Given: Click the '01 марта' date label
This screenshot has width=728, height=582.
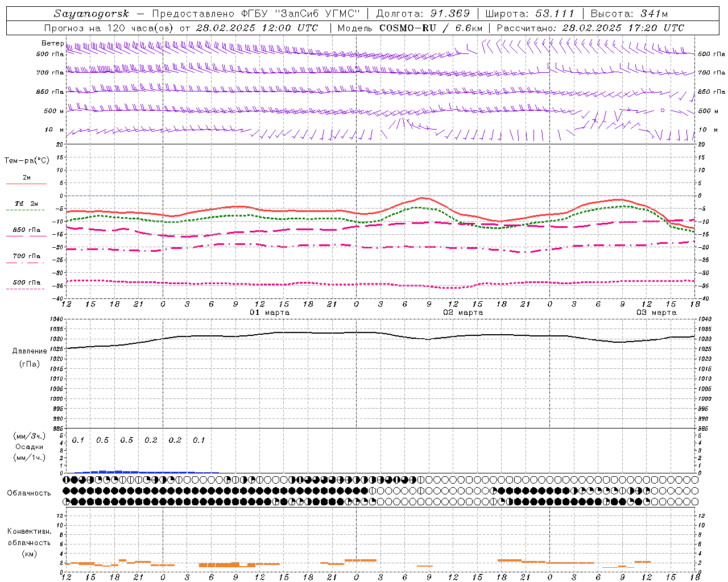Looking at the screenshot, I should (x=270, y=313).
